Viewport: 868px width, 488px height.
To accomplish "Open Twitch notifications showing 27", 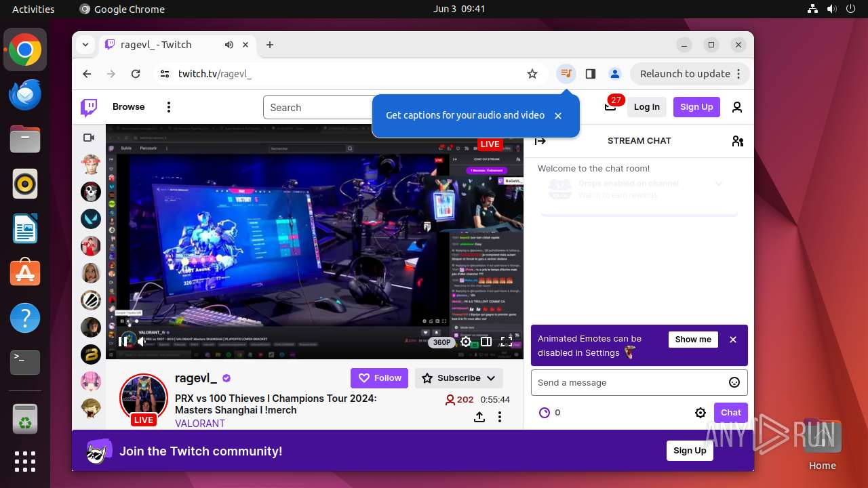I will pyautogui.click(x=610, y=106).
